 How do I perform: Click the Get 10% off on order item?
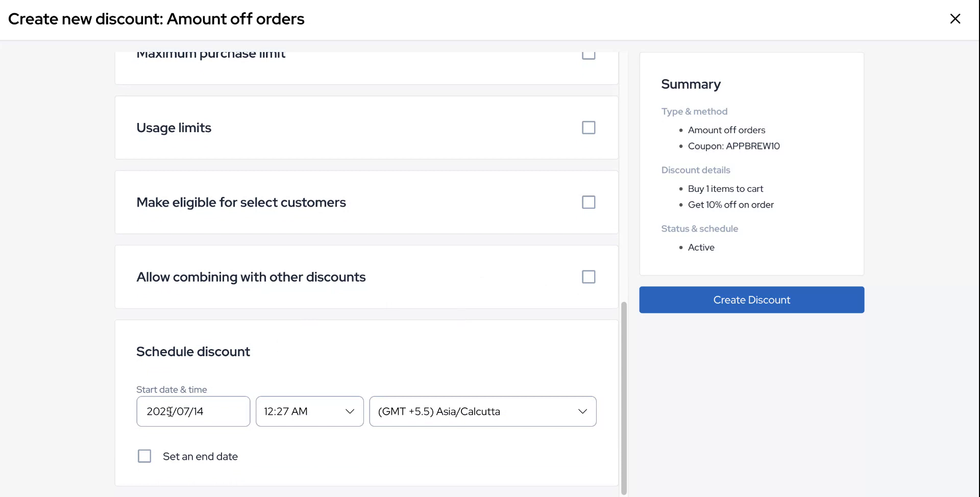[x=731, y=204]
